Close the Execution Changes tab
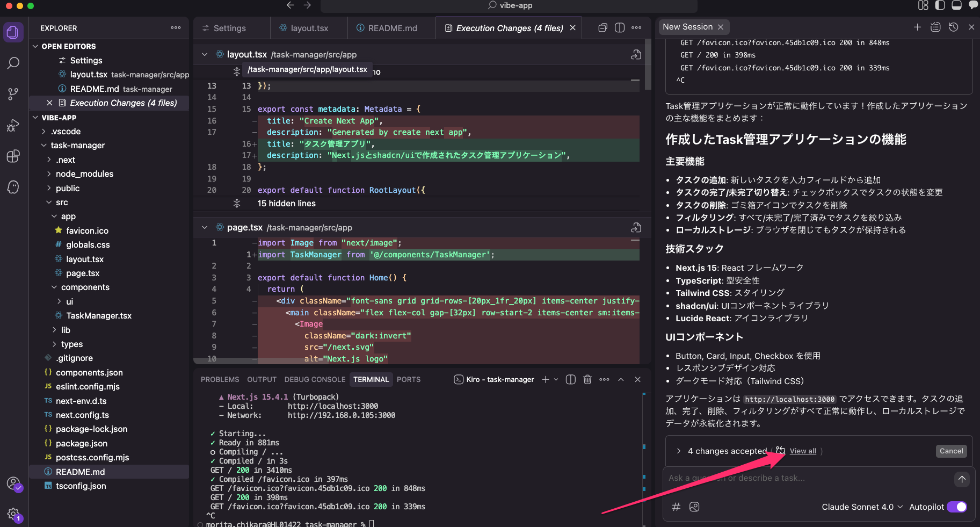Viewport: 980px width, 527px height. tap(573, 28)
